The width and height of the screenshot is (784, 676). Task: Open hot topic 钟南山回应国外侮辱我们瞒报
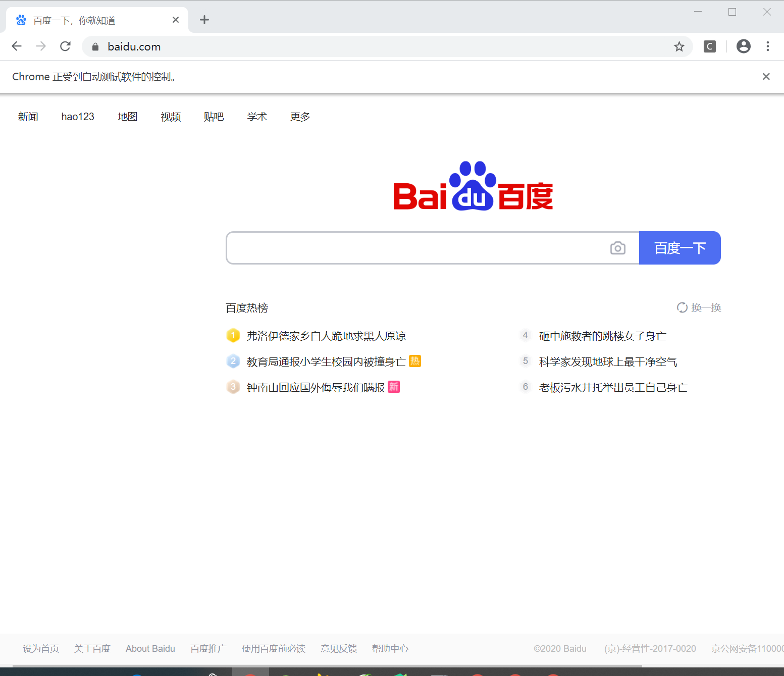tap(316, 387)
